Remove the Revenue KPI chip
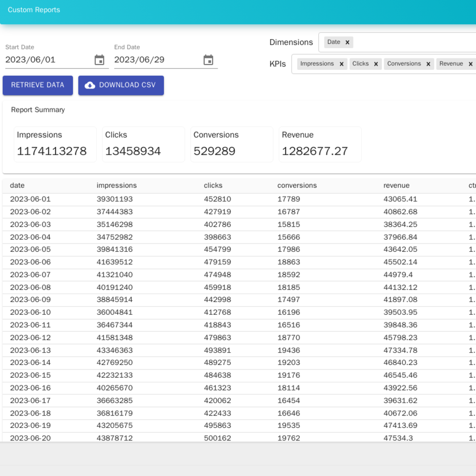 point(471,64)
